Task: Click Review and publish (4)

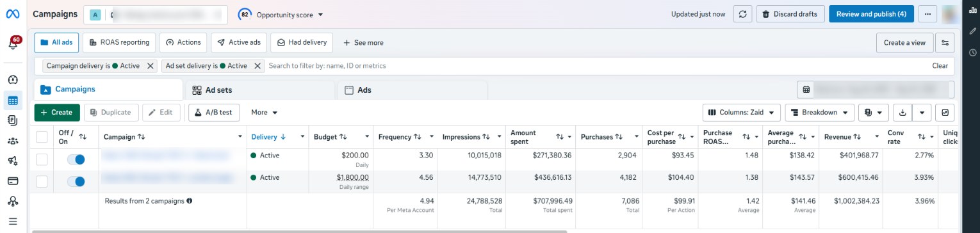Action: point(871,14)
